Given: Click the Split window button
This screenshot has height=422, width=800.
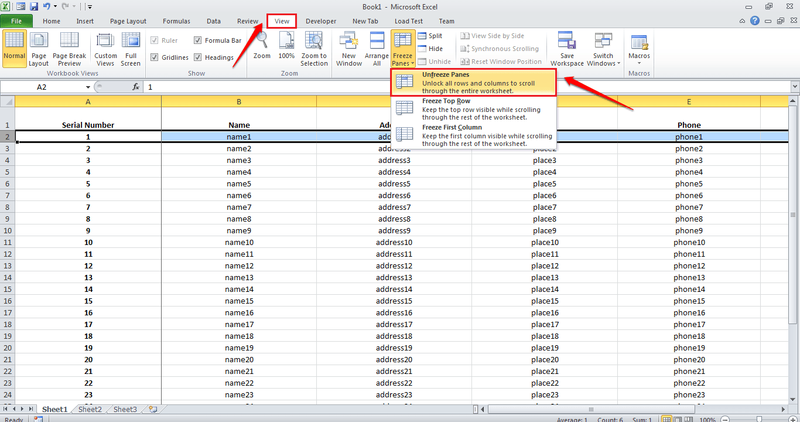Looking at the screenshot, I should coord(430,36).
